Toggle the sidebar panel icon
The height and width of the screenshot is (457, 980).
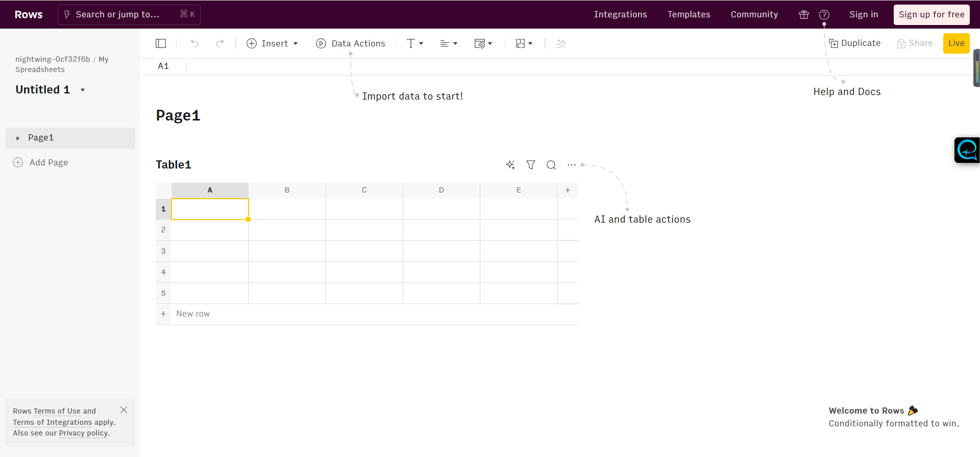(x=161, y=43)
